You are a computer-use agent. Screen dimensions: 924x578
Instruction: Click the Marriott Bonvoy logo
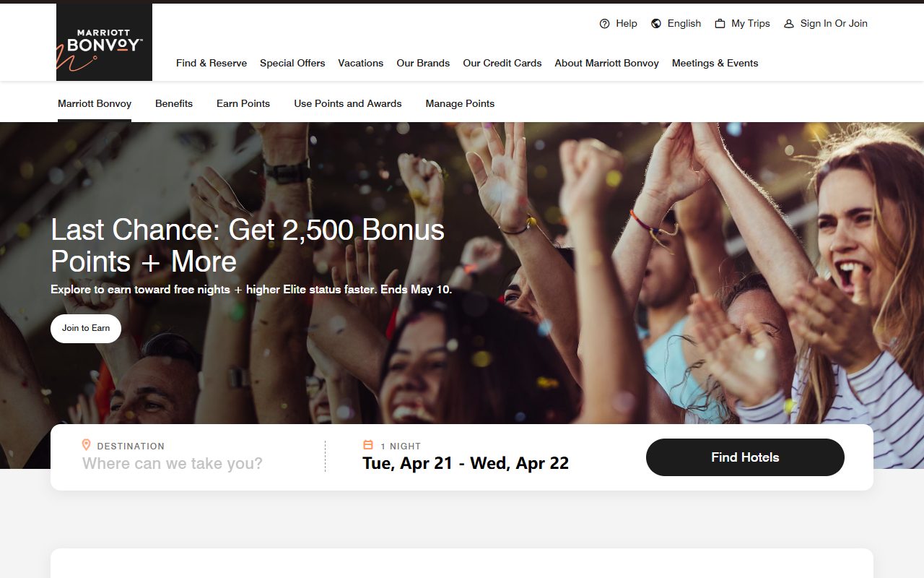[x=103, y=41]
